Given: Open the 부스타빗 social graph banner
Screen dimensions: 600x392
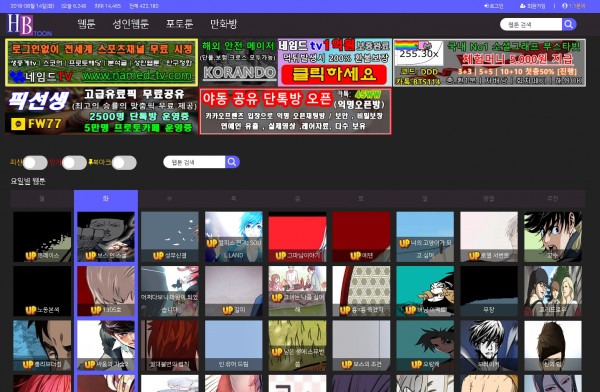Looking at the screenshot, I should 489,62.
